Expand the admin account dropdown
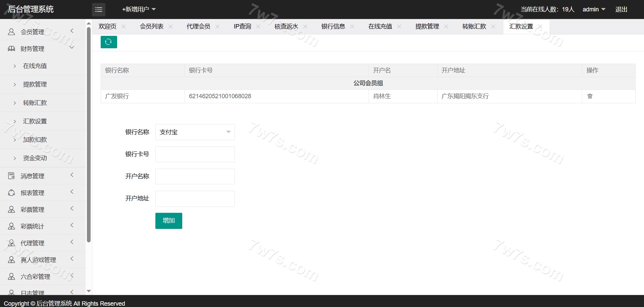This screenshot has height=307, width=644. [594, 9]
